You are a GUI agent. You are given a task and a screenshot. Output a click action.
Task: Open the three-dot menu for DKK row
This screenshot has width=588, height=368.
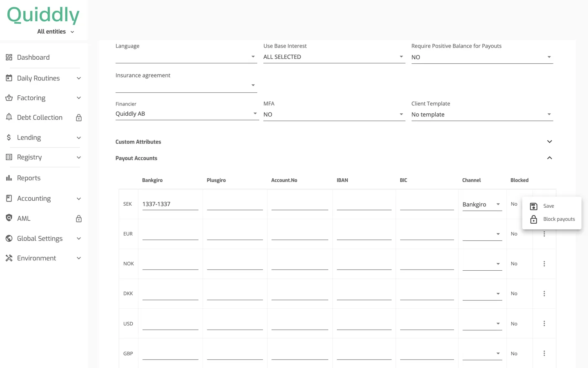click(x=544, y=294)
